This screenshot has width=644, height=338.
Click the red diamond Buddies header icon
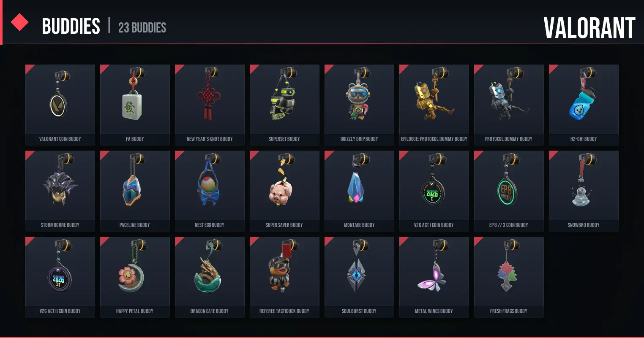(x=19, y=22)
